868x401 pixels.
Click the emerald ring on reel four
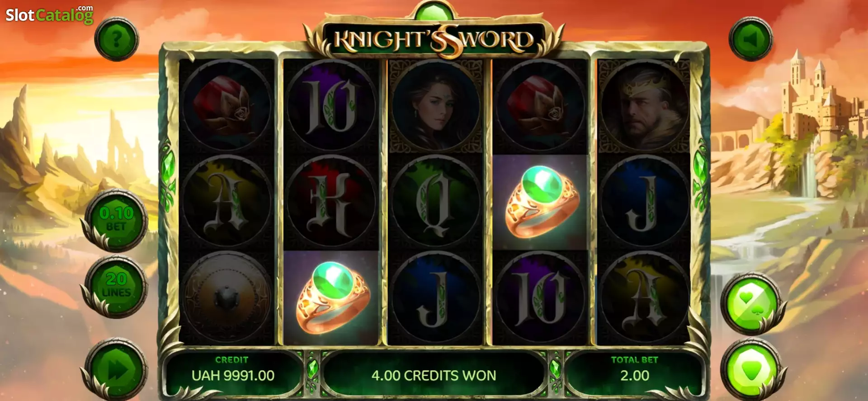[x=540, y=202]
